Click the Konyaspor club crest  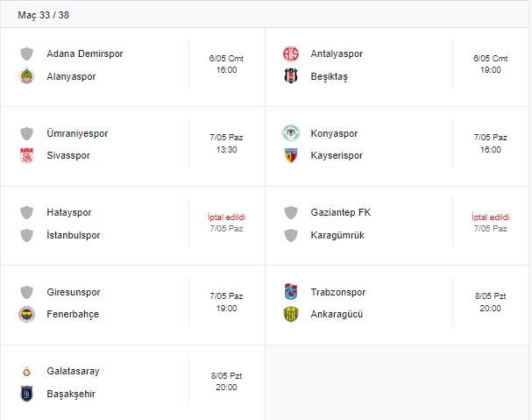(290, 133)
